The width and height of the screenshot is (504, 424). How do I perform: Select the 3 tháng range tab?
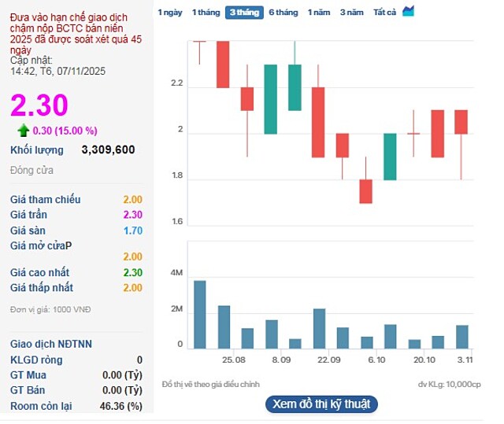(x=243, y=13)
